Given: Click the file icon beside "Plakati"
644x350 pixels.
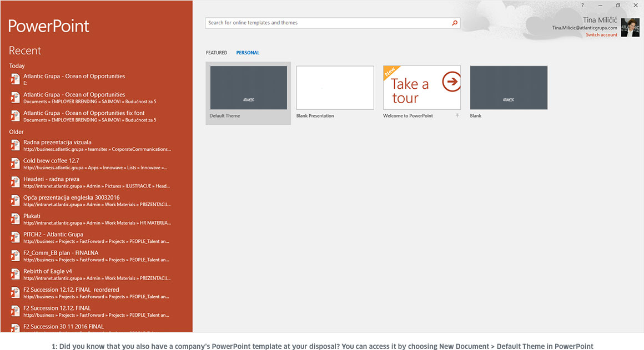Looking at the screenshot, I should click(x=14, y=219).
